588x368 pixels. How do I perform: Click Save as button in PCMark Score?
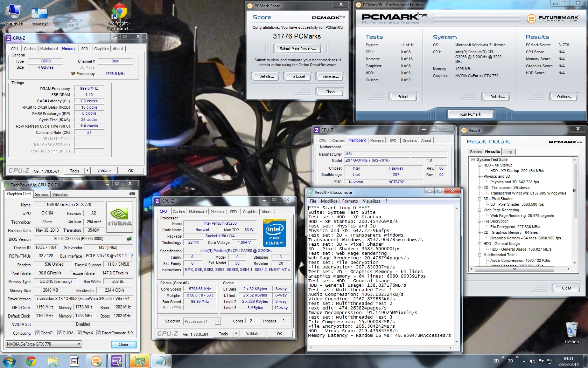point(330,76)
